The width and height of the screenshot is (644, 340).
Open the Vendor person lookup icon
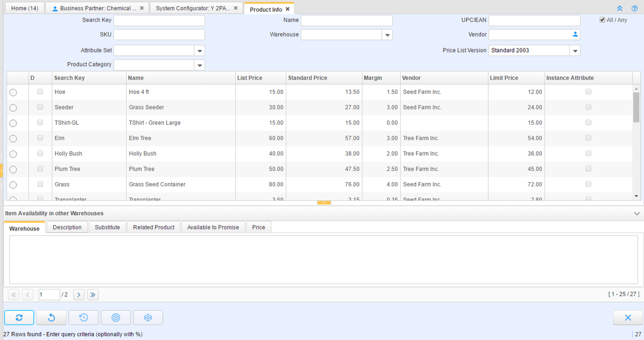(575, 34)
